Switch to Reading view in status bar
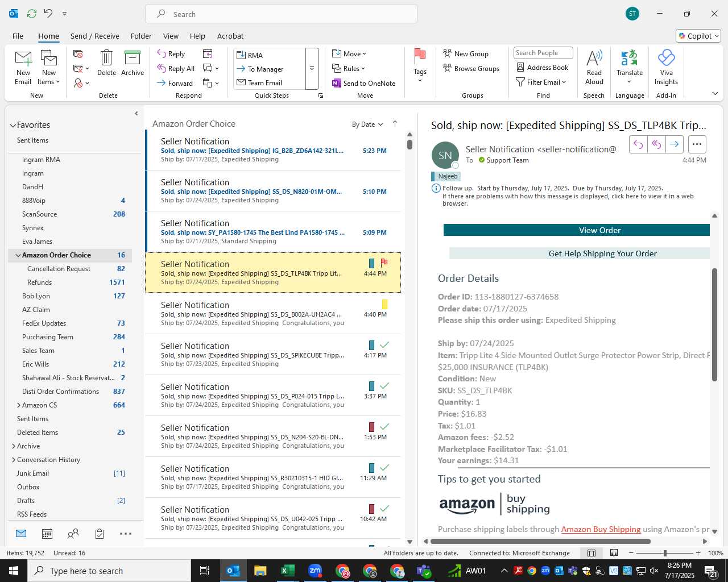Screen dimensions: 728x582 [x=614, y=553]
